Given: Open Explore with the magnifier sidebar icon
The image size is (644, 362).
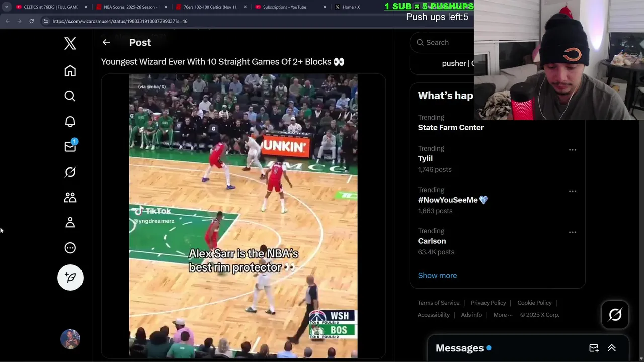Looking at the screenshot, I should 70,96.
